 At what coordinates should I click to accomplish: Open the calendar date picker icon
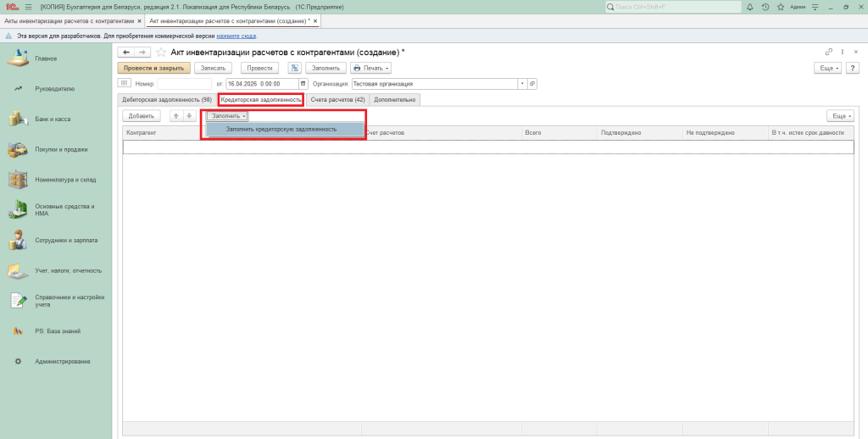tap(303, 84)
